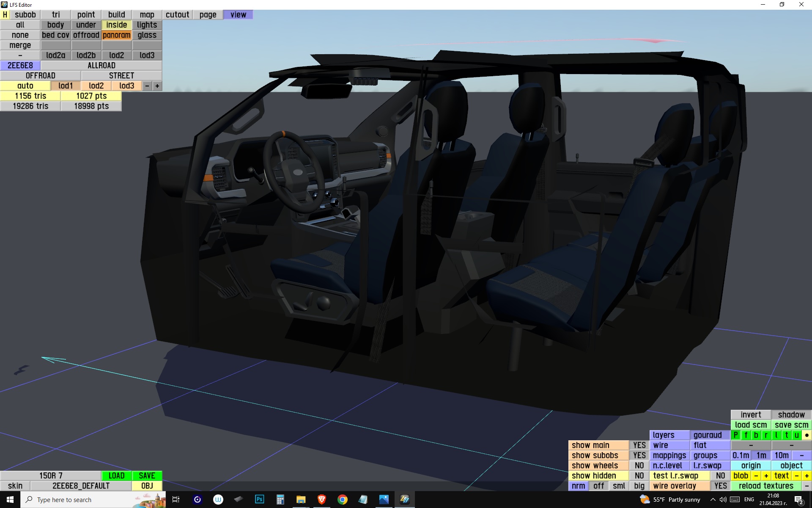Switch to the map tab
Screen dimensions: 812x508
click(x=147, y=14)
